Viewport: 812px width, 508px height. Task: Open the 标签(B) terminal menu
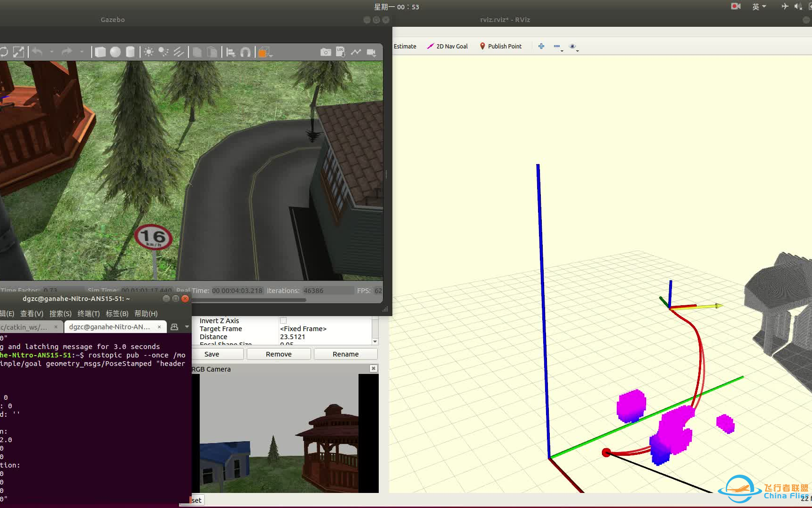(117, 313)
